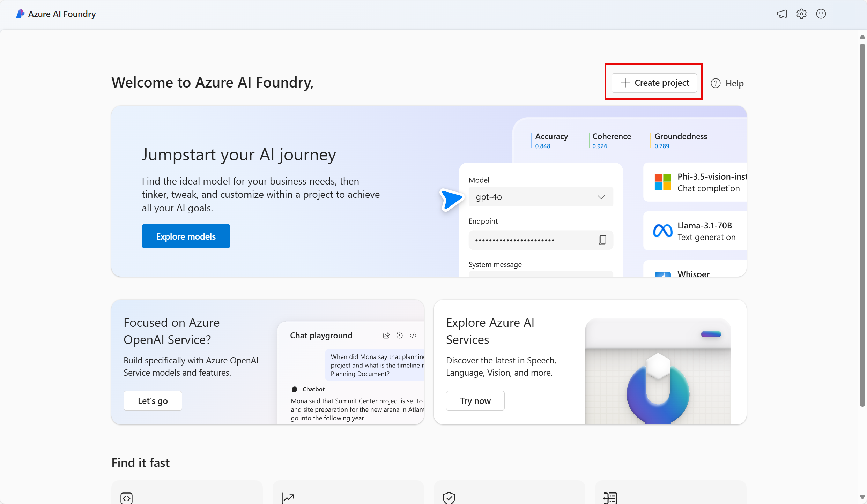Image resolution: width=867 pixels, height=504 pixels.
Task: Click the view code icon in Chat playground
Action: click(x=413, y=336)
